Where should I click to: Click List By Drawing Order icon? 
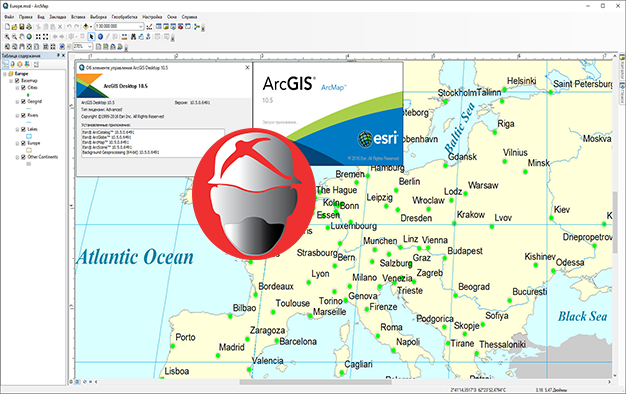(5, 64)
